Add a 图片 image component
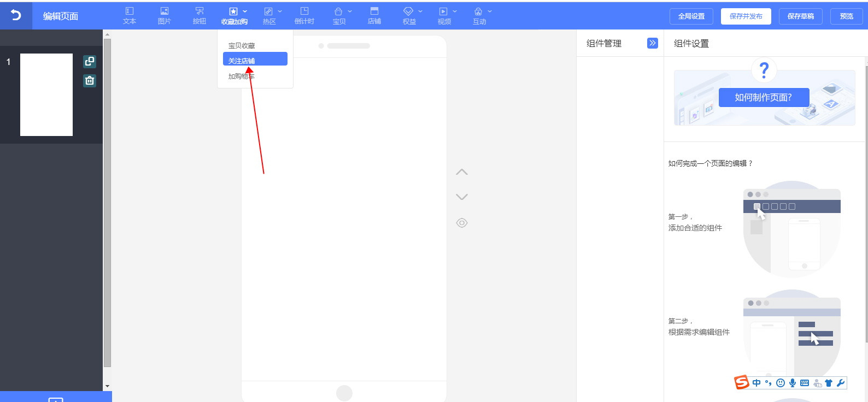The width and height of the screenshot is (868, 402). click(165, 16)
